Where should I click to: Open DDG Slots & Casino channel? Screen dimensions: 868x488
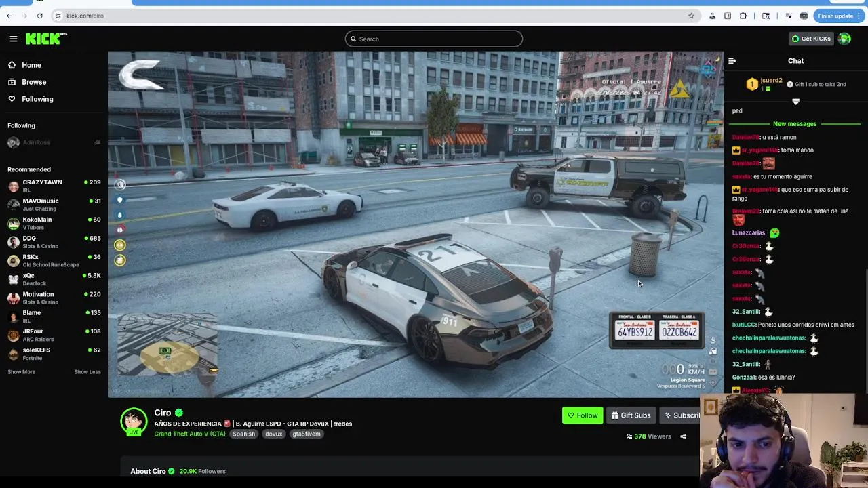[x=54, y=242]
